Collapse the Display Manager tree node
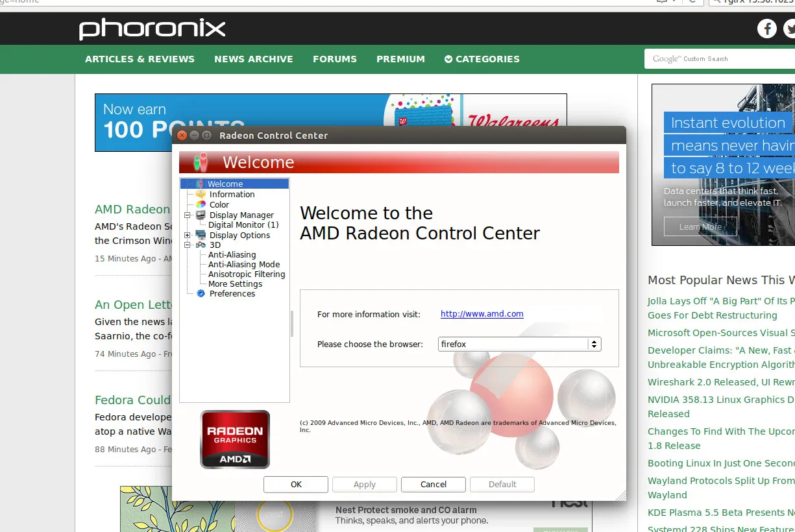The width and height of the screenshot is (795, 532). (x=188, y=215)
